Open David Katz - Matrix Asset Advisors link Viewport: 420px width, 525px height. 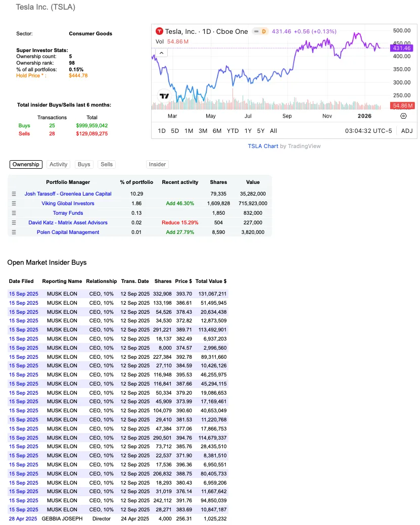tap(68, 223)
